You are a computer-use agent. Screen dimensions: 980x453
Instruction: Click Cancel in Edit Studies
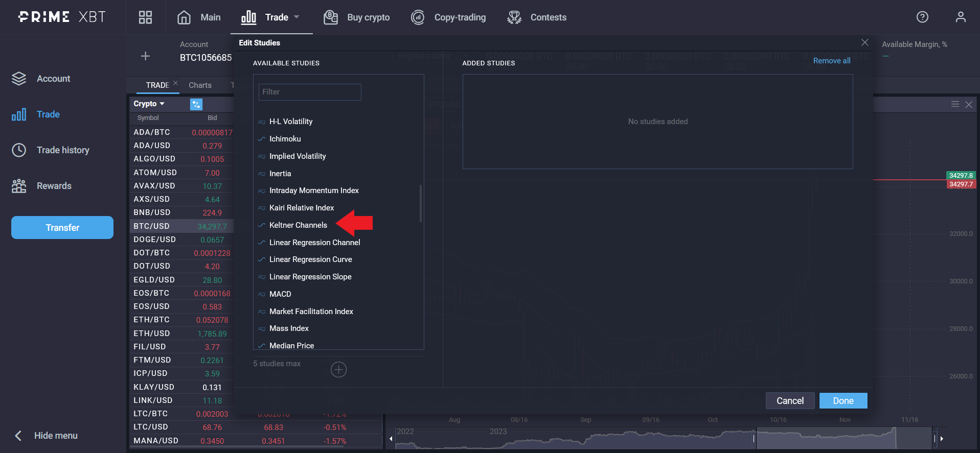click(x=790, y=401)
